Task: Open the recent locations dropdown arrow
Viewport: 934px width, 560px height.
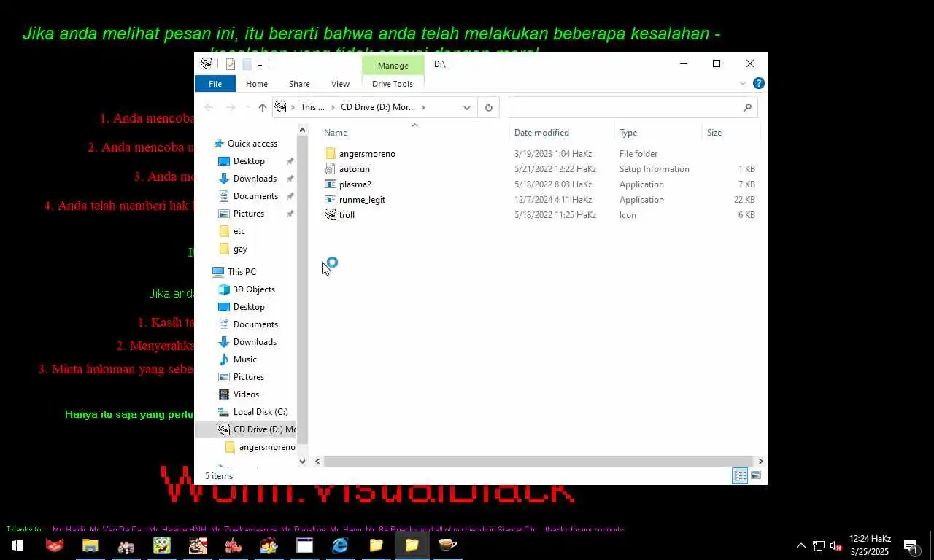Action: 247,107
